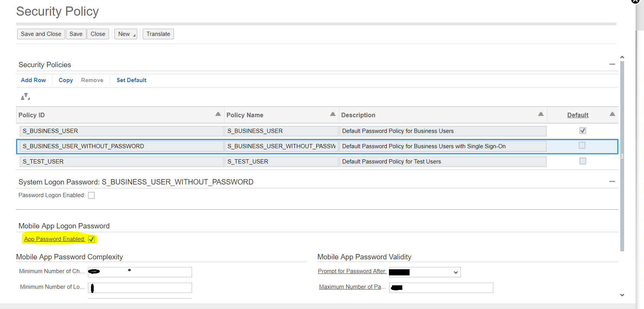Click Minimum Number of Ch... input field

tap(140, 272)
